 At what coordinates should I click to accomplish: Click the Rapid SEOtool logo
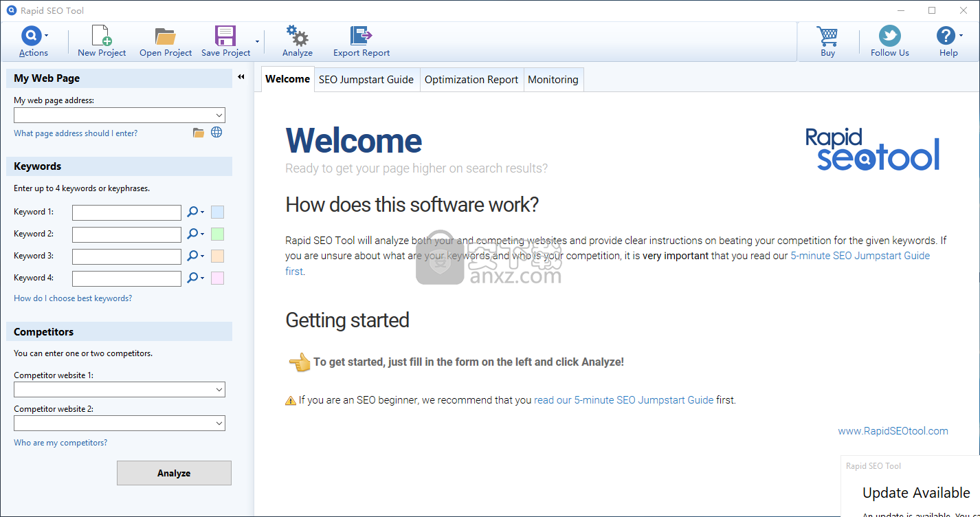point(872,149)
